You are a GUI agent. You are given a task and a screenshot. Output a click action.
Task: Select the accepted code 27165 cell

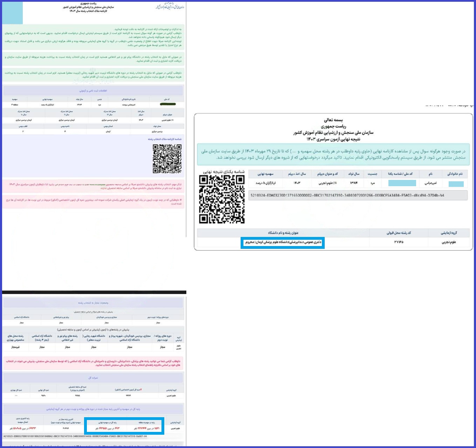pyautogui.click(x=399, y=242)
